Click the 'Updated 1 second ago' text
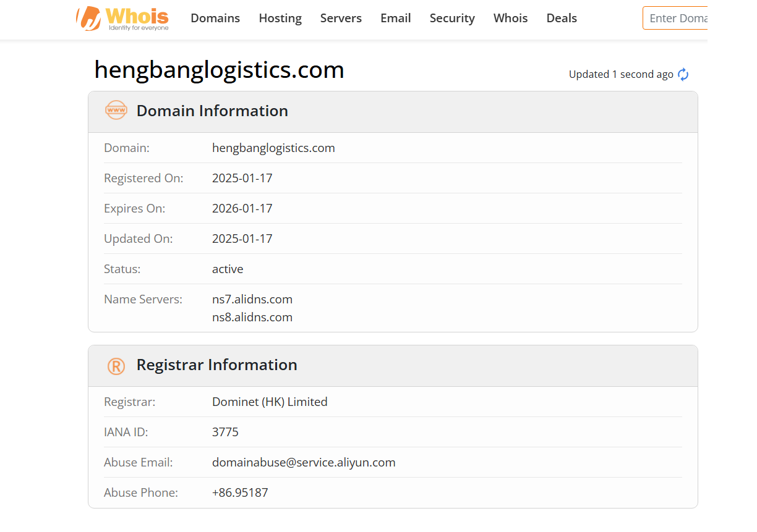The width and height of the screenshot is (757, 532). point(621,74)
